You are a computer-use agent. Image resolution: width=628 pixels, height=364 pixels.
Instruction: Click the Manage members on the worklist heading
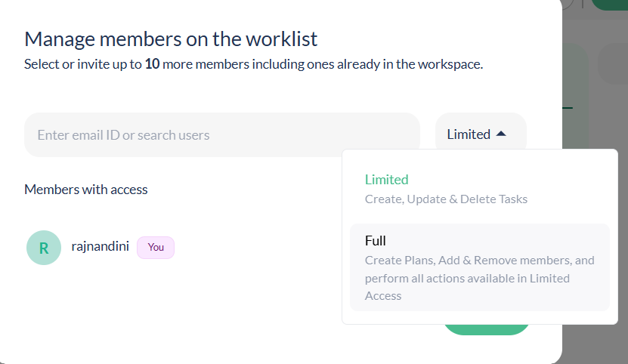[171, 39]
